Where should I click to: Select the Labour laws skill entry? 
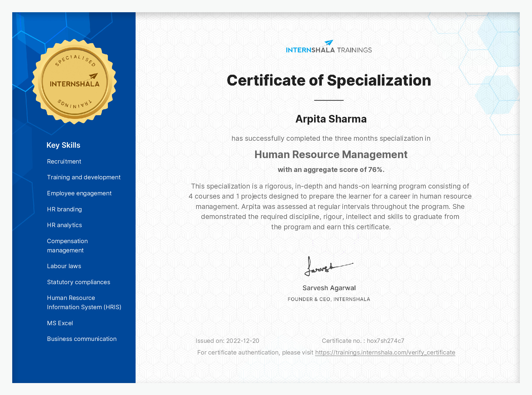click(64, 266)
